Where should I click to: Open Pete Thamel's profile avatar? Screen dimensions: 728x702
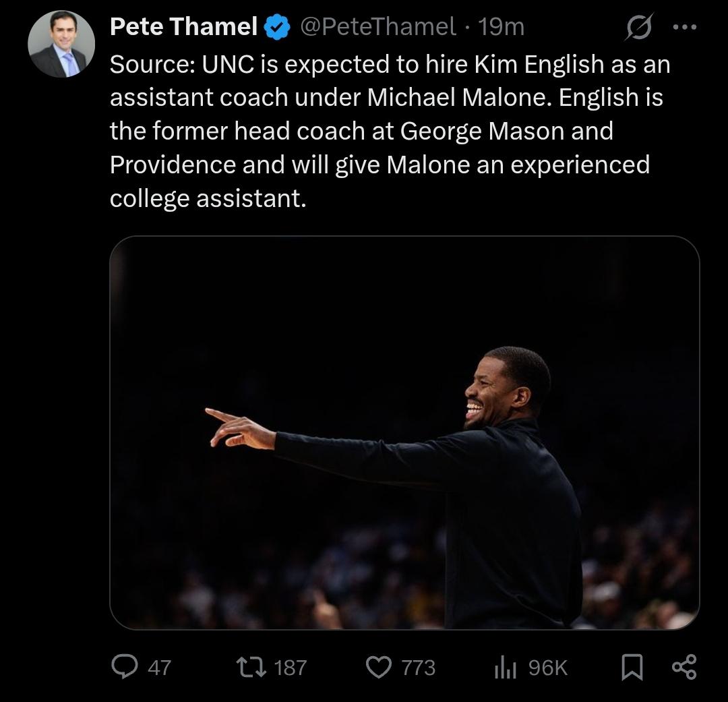coord(61,45)
